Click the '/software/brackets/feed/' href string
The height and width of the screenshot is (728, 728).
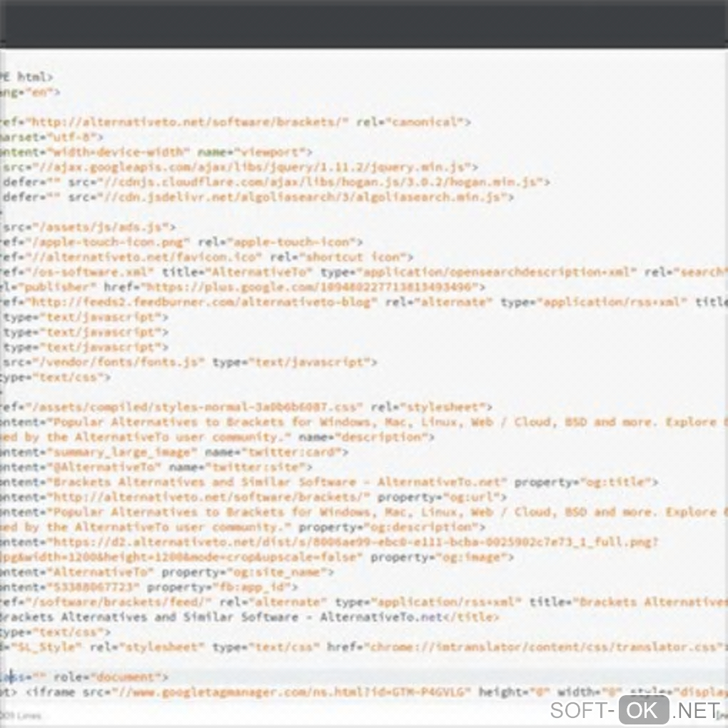(x=118, y=602)
